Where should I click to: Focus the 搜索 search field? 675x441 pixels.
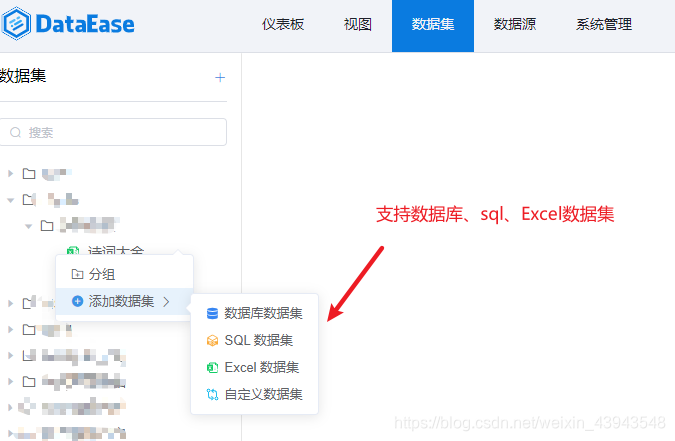(113, 132)
